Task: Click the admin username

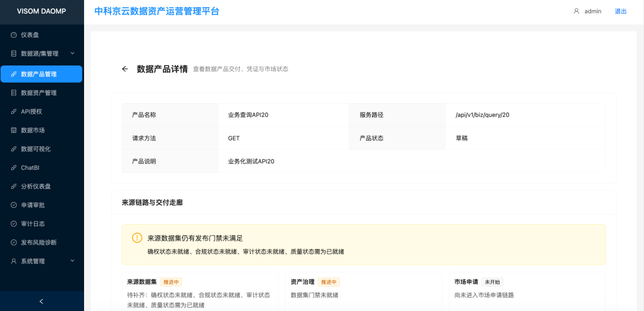Action: [x=593, y=11]
